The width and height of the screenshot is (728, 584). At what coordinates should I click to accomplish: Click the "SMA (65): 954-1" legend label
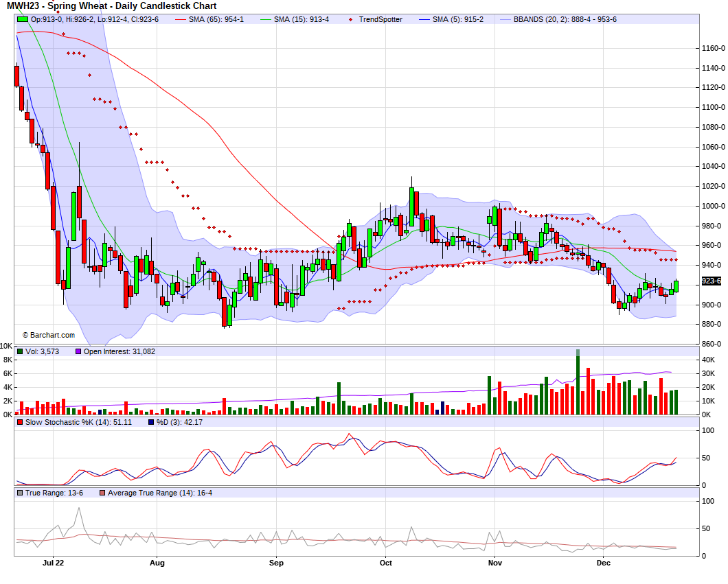pos(216,19)
